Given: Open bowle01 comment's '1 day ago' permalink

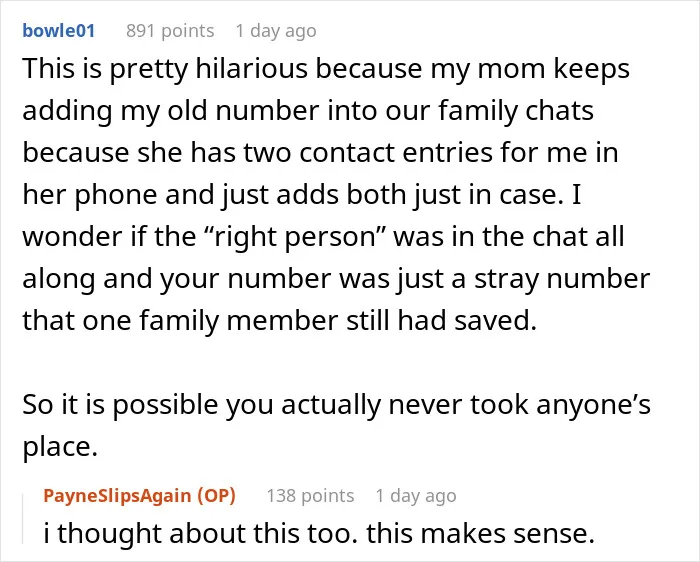Looking at the screenshot, I should 276,31.
